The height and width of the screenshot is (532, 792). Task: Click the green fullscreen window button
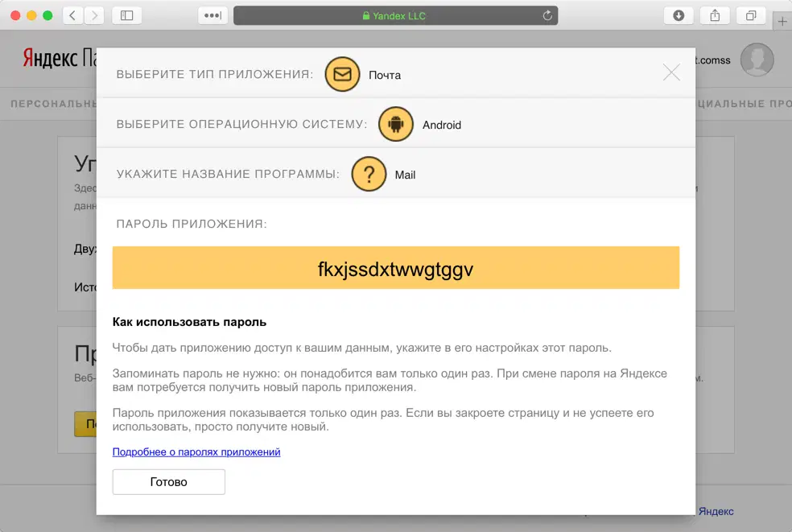click(48, 15)
